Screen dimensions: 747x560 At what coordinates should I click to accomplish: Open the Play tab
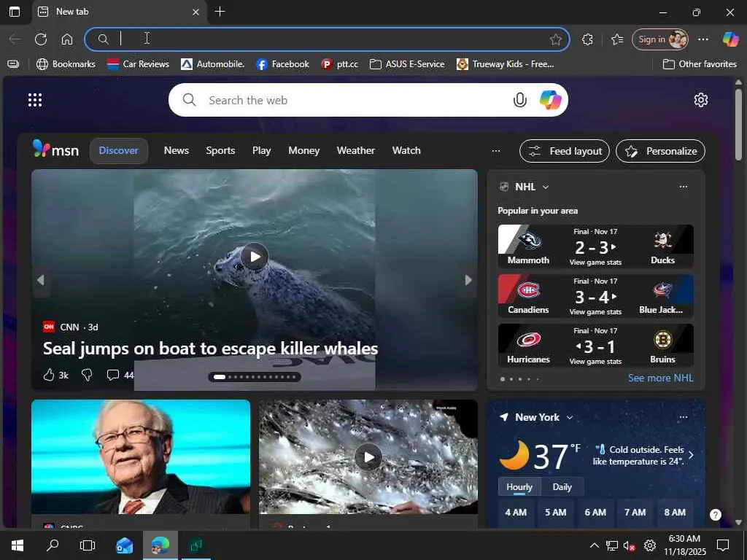[262, 150]
